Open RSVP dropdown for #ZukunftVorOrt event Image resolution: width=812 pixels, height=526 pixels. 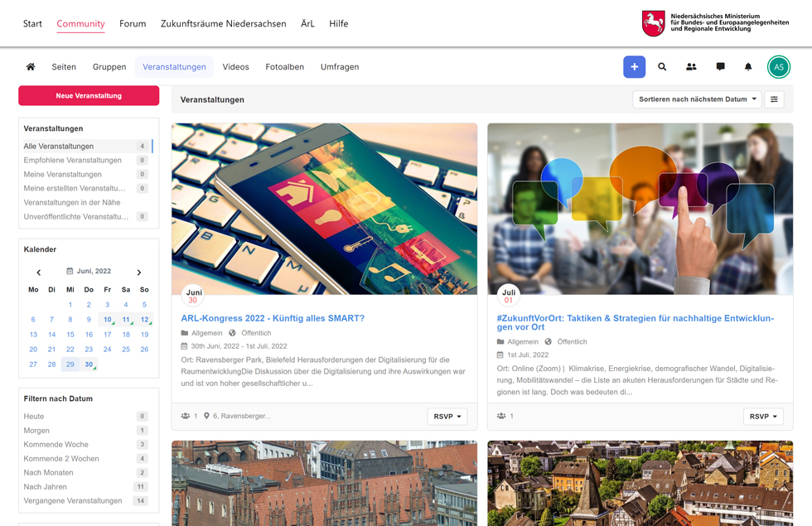pyautogui.click(x=762, y=417)
